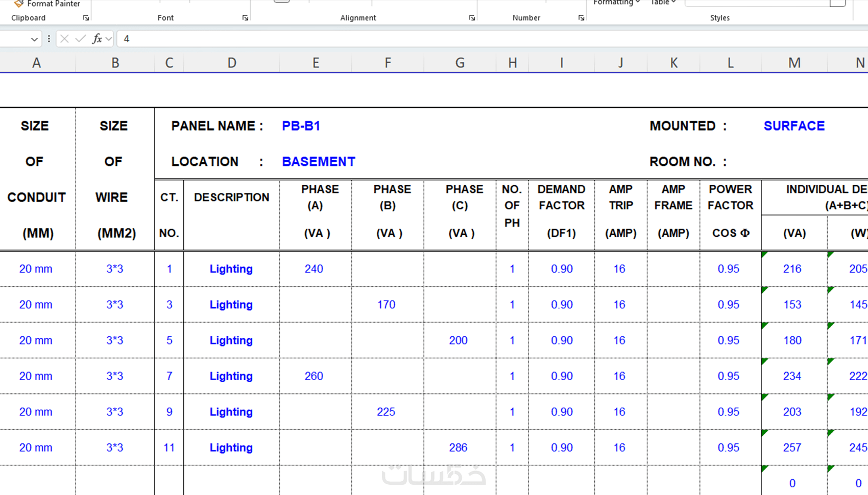The image size is (868, 495).
Task: Open the Format as Table dropdown
Action: pos(663,3)
